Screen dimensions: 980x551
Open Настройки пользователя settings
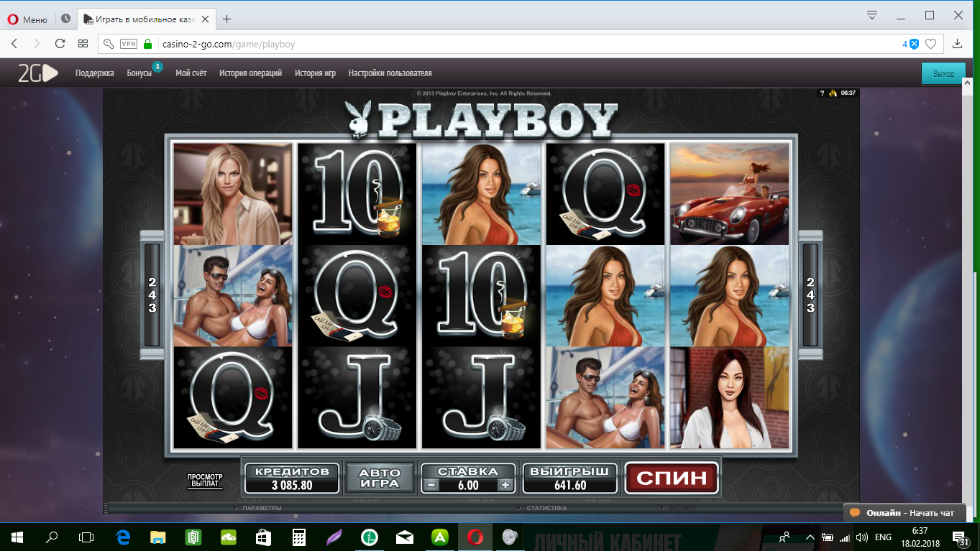click(390, 73)
